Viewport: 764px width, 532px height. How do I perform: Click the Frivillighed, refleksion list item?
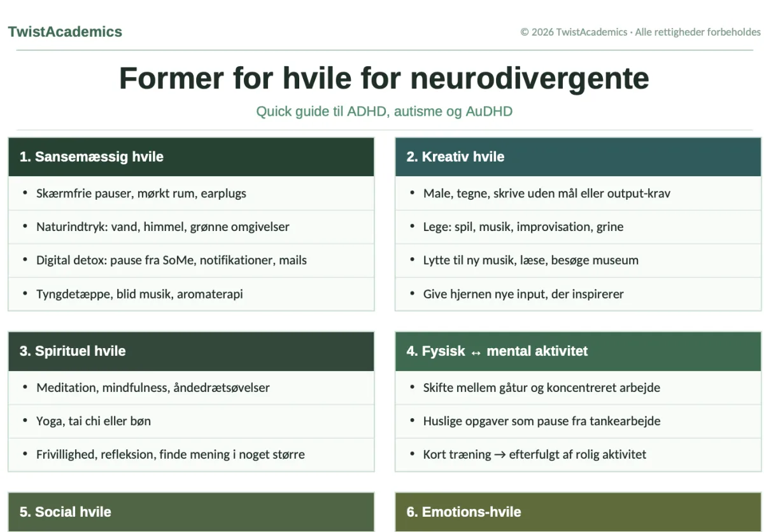click(191, 454)
